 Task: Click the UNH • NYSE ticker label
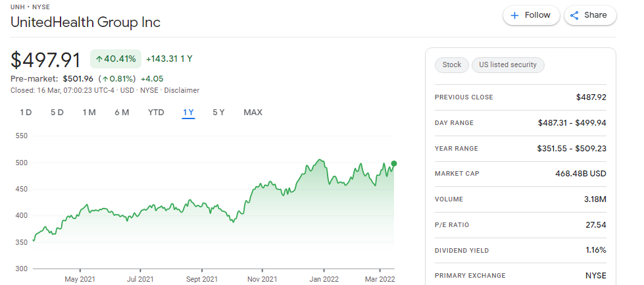[x=30, y=7]
